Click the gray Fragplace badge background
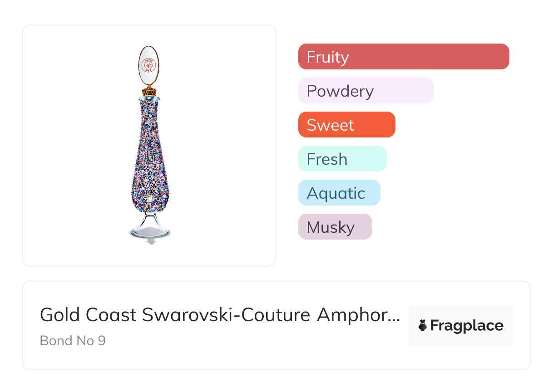This screenshot has width=553, height=392. coord(460,312)
